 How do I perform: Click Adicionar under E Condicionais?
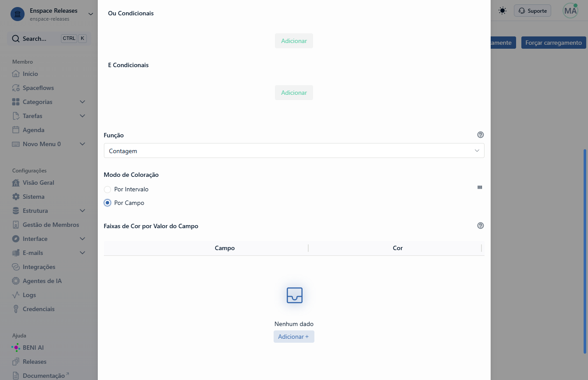point(294,93)
